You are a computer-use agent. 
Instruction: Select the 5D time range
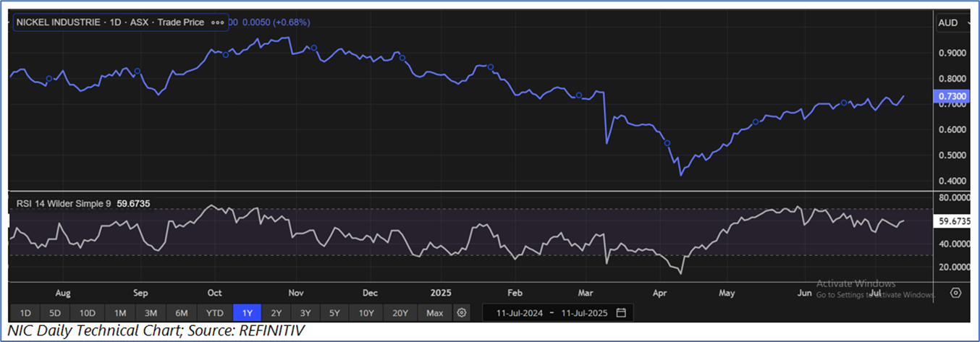[56, 313]
